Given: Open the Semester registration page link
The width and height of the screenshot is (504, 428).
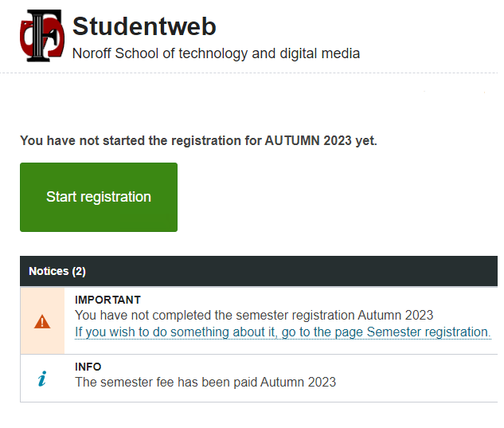Looking at the screenshot, I should pyautogui.click(x=283, y=332).
